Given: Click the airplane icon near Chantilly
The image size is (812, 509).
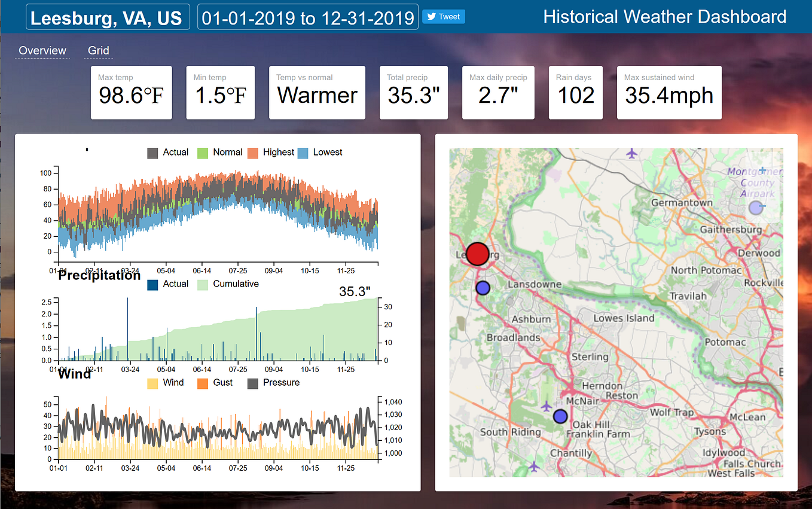Looking at the screenshot, I should tap(535, 465).
